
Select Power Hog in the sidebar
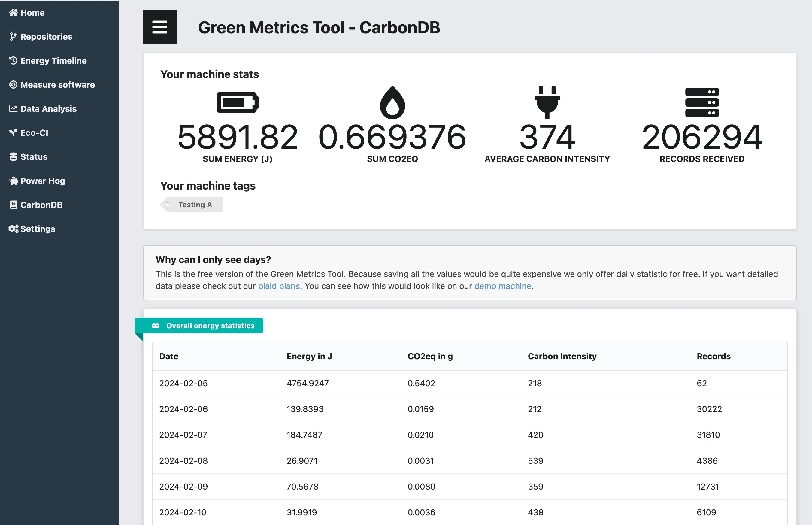[59, 181]
